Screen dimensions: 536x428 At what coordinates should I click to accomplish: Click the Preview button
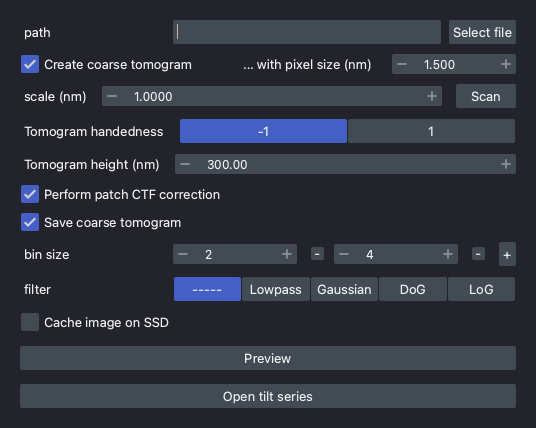pyautogui.click(x=268, y=358)
